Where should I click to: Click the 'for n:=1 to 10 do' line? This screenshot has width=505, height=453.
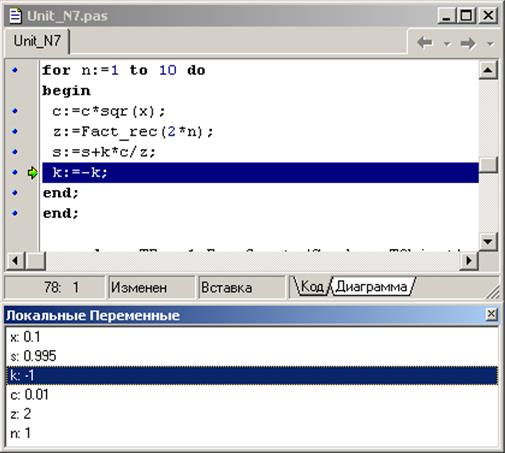click(124, 70)
